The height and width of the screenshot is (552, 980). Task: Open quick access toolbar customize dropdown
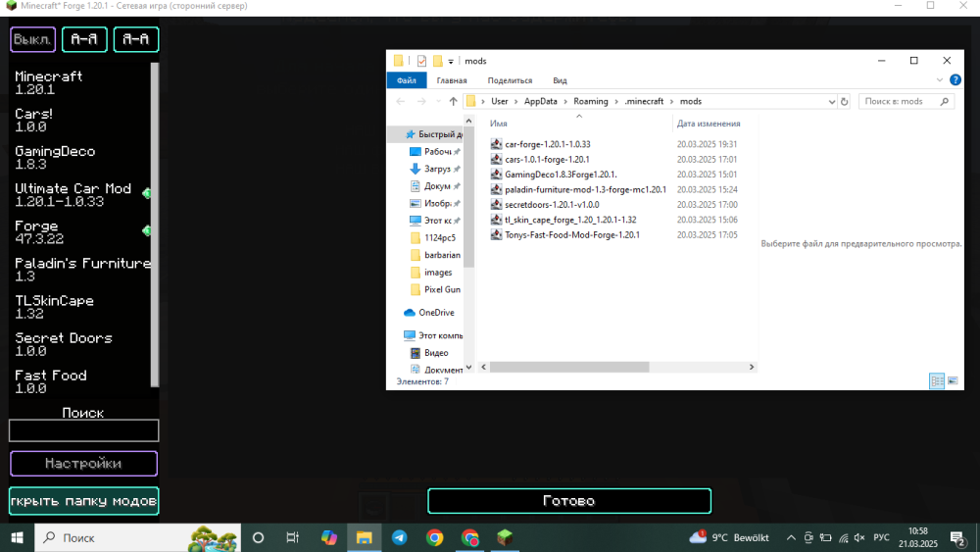pyautogui.click(x=451, y=61)
